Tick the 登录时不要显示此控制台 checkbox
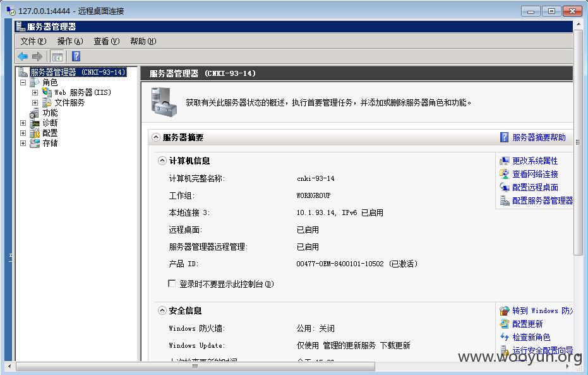This screenshot has width=588, height=375. 172,283
